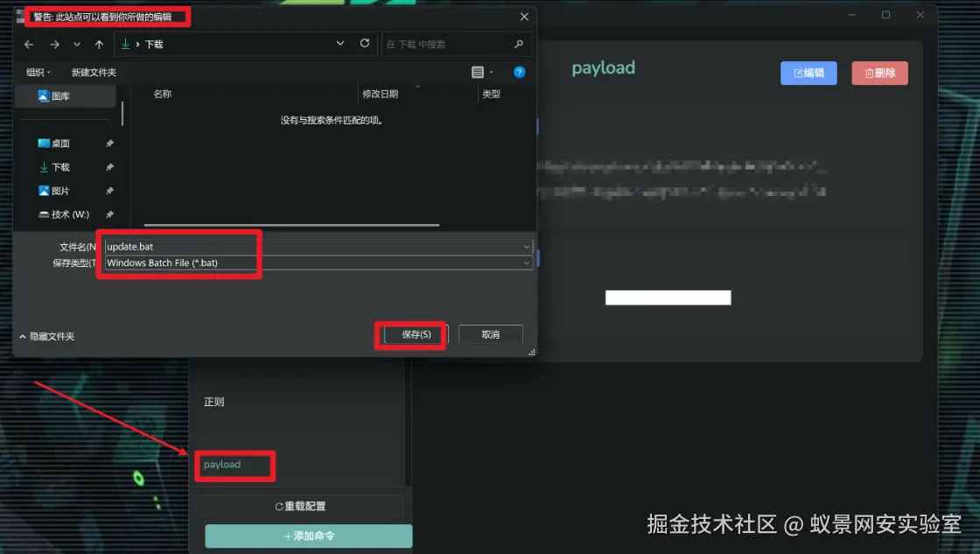Screen dimensions: 980x554
Task: Select 正则 in the command list
Action: pos(213,402)
